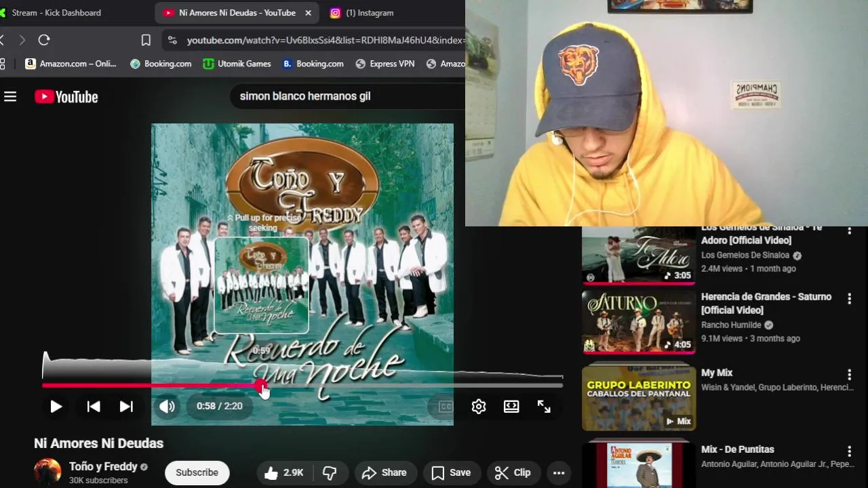View site information icon in address bar

pos(173,40)
